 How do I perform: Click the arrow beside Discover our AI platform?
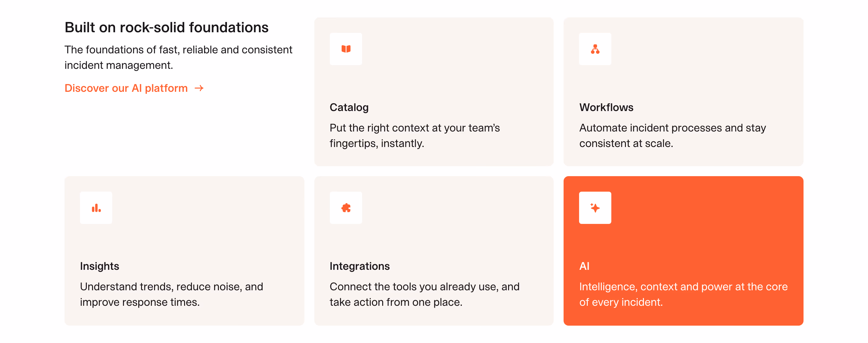pos(199,88)
